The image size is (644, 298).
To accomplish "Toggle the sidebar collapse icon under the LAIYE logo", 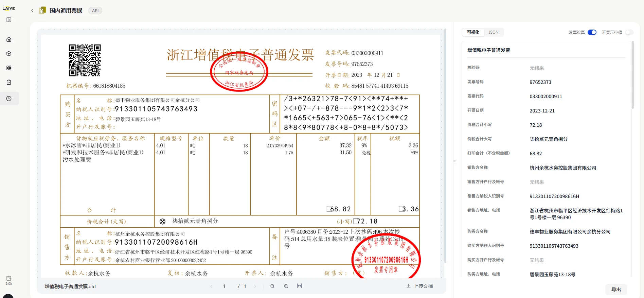I will point(9,20).
